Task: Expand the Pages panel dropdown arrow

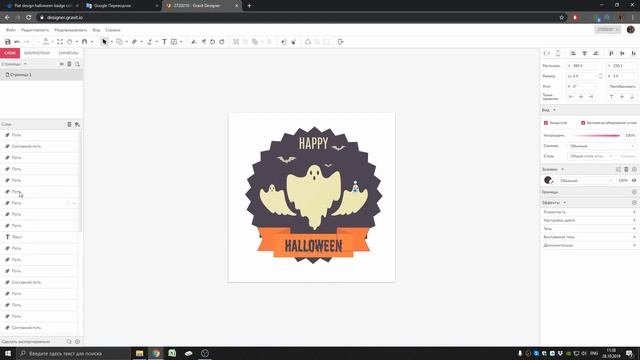Action: 25,64
